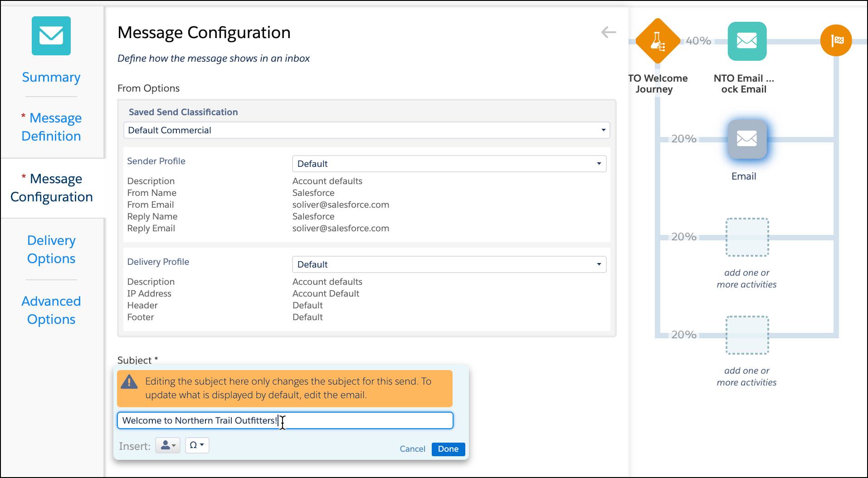868x478 pixels.
Task: Open the Saved Send Classification dropdown
Action: pos(366,130)
